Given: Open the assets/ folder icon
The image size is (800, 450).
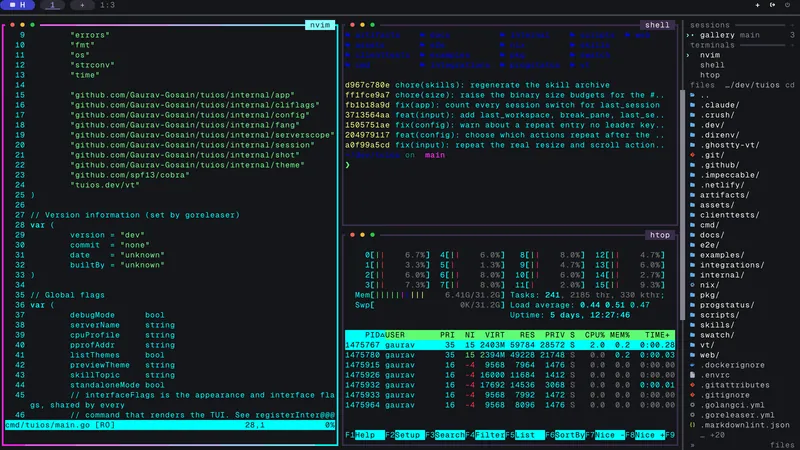Looking at the screenshot, I should tap(692, 205).
